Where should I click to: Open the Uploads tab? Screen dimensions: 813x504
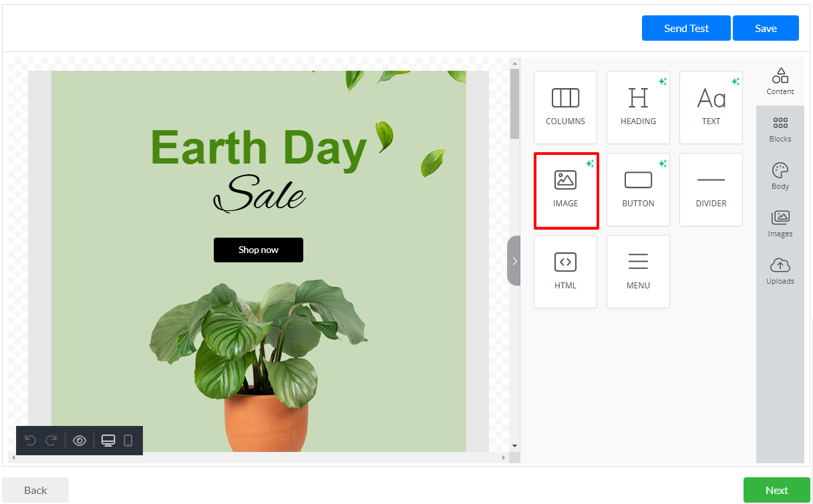780,272
